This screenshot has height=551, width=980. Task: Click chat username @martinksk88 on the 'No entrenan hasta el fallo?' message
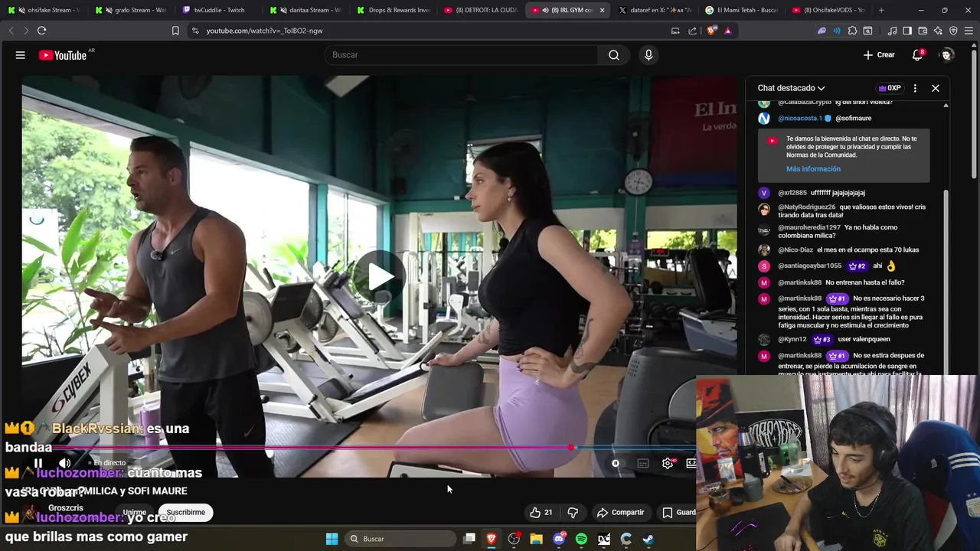click(x=799, y=282)
